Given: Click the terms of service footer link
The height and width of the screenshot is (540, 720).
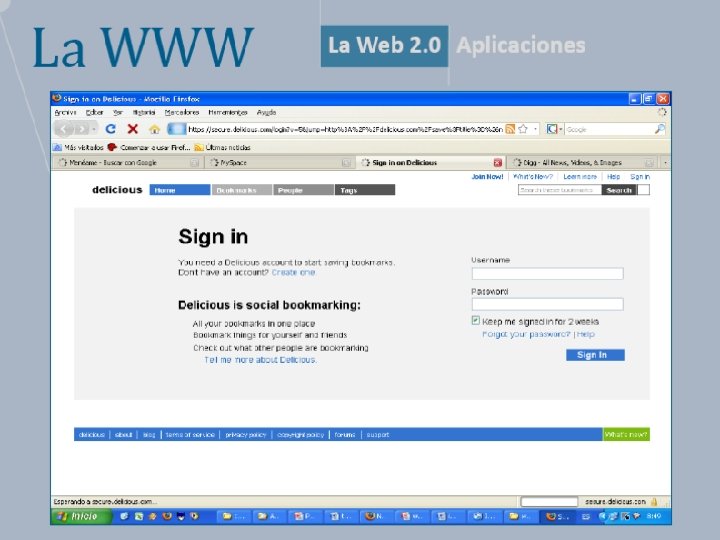Looking at the screenshot, I should [190, 435].
